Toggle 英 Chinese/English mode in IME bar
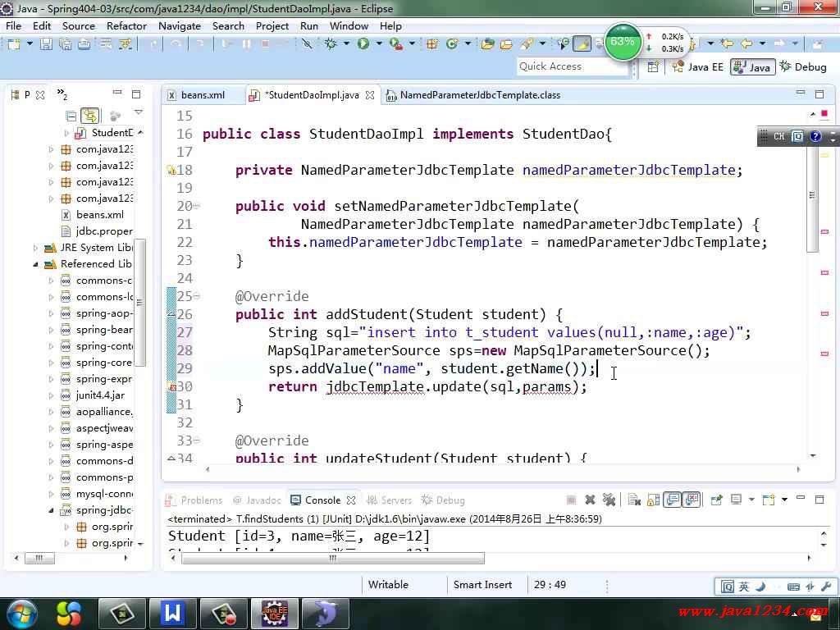The image size is (840, 630). 743,587
